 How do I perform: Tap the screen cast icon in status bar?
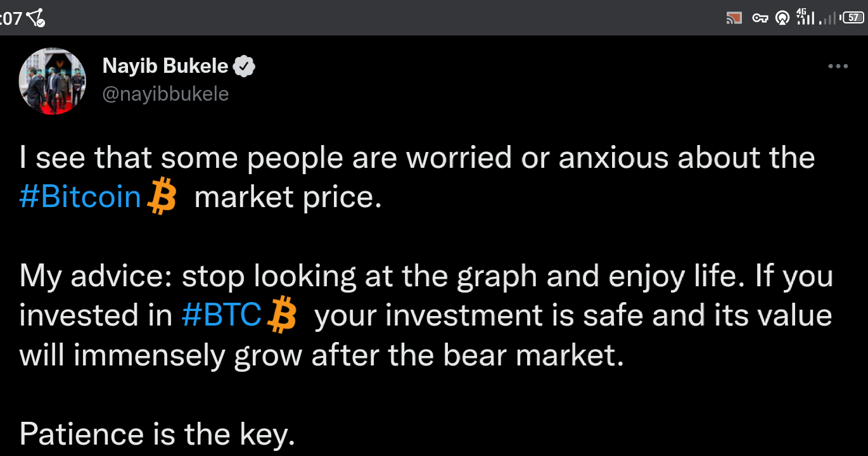tap(734, 18)
